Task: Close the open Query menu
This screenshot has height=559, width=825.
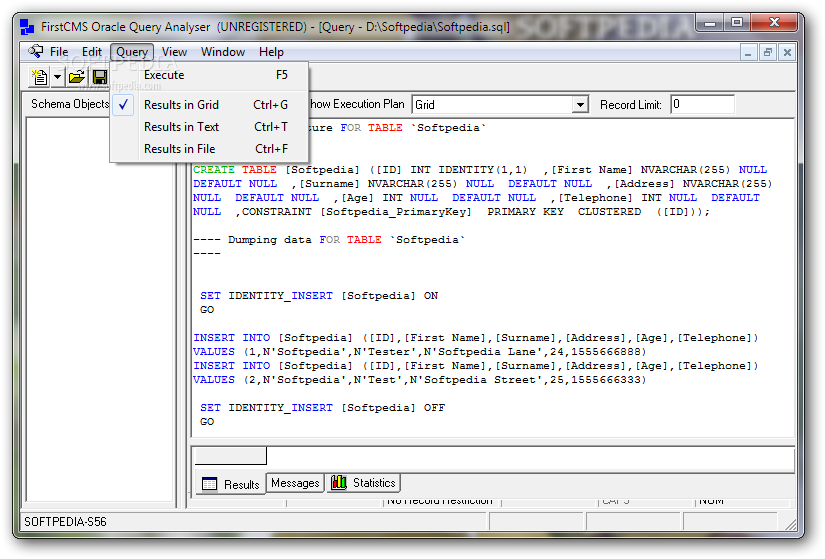Action: pos(132,52)
